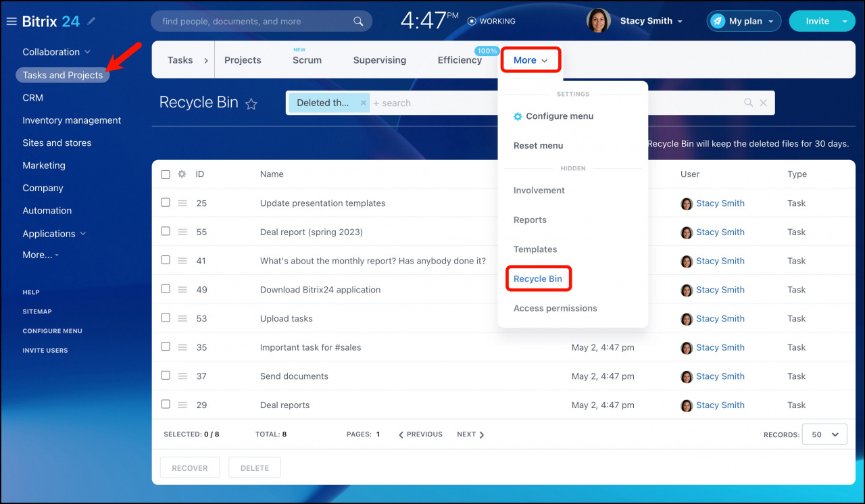The width and height of the screenshot is (865, 504).
Task: Open the More tab dropdown
Action: [x=530, y=60]
